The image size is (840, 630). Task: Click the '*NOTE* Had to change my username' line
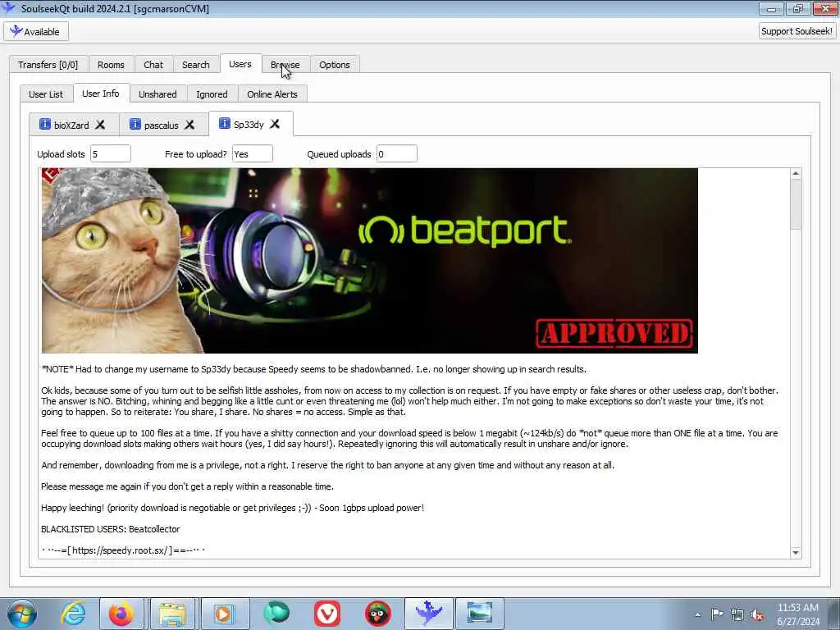pos(314,369)
